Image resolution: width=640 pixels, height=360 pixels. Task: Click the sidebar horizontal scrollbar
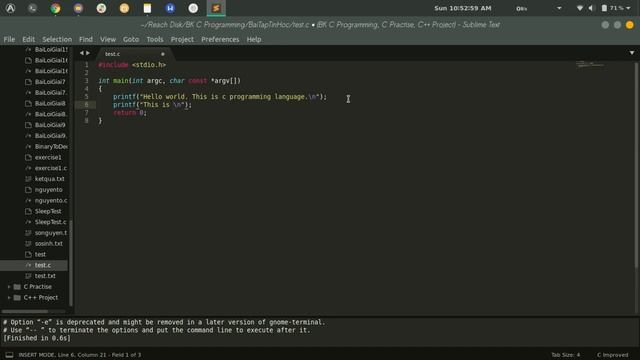pyautogui.click(x=24, y=311)
